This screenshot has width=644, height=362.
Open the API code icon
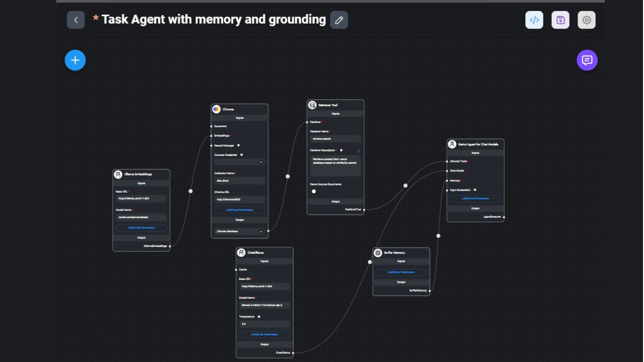point(534,20)
